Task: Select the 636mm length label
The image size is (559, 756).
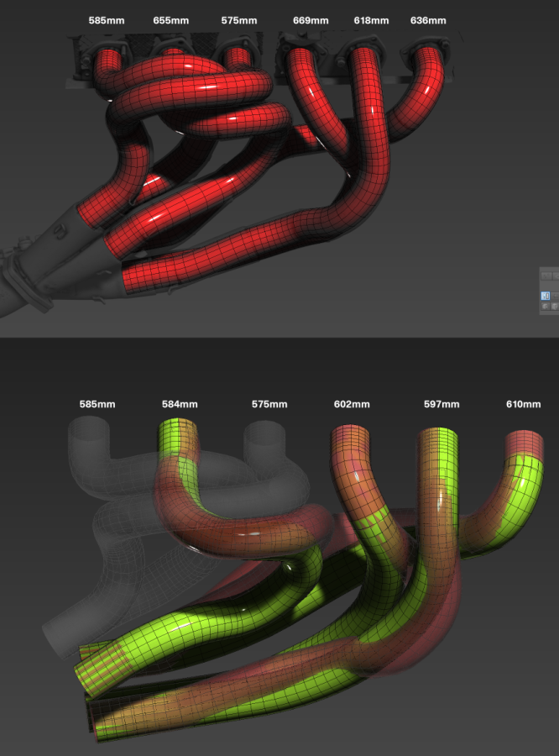Action: click(428, 20)
